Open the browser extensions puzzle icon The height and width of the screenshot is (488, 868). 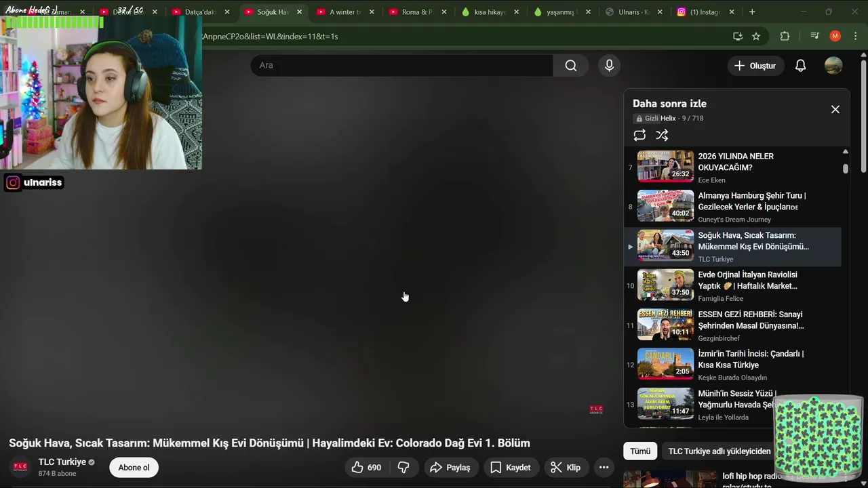tap(785, 36)
